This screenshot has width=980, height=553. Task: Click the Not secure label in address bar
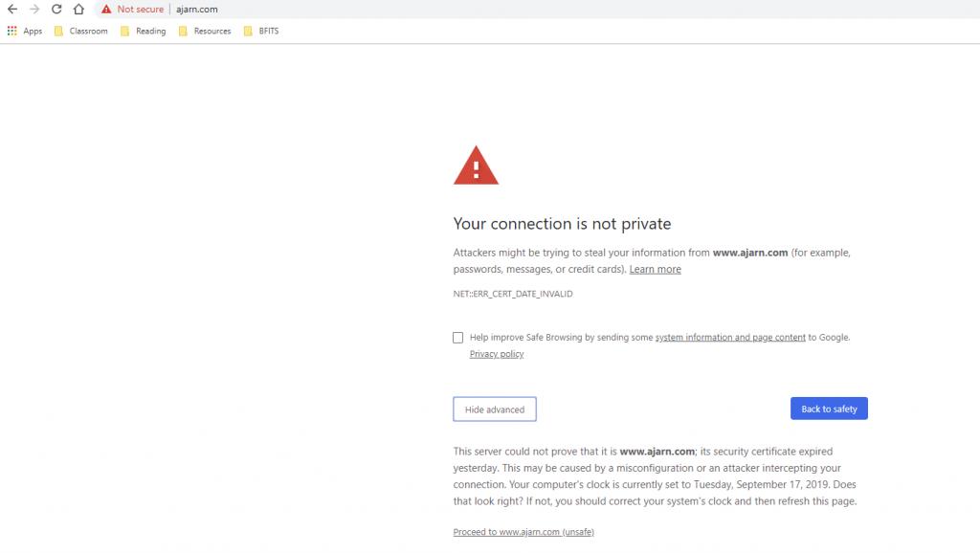click(140, 10)
